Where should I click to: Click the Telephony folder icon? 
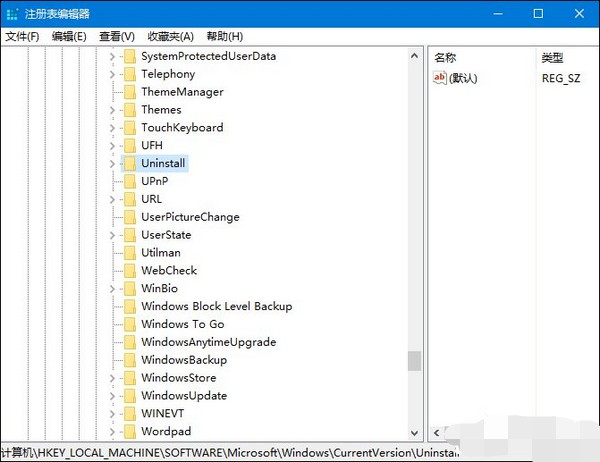[x=130, y=74]
